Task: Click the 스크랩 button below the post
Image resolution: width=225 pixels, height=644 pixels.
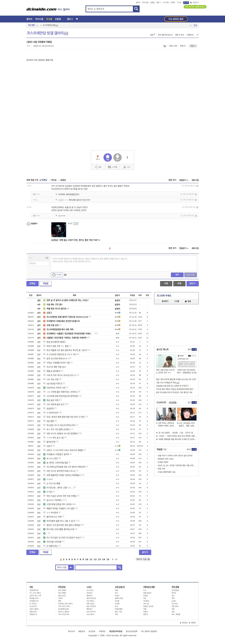Action: tap(112, 167)
